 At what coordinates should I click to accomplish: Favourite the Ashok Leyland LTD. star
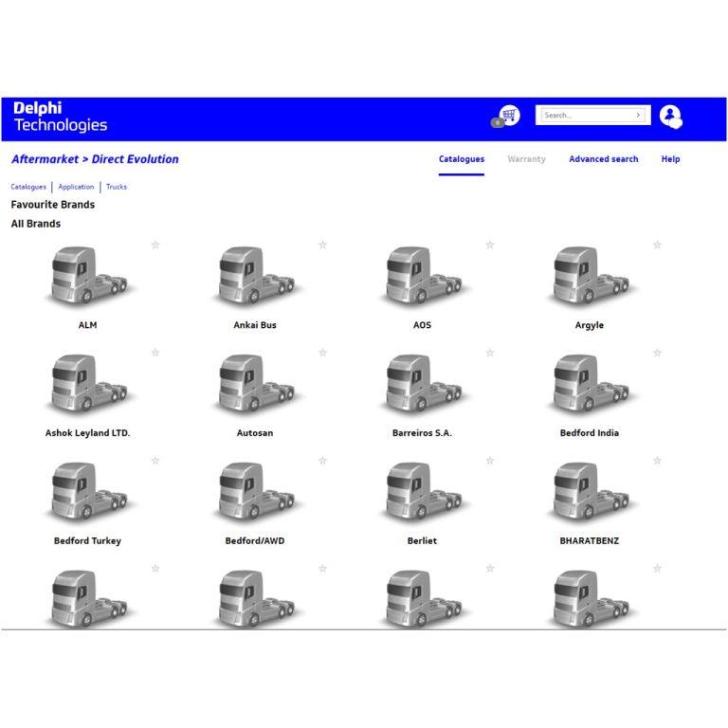pos(155,353)
